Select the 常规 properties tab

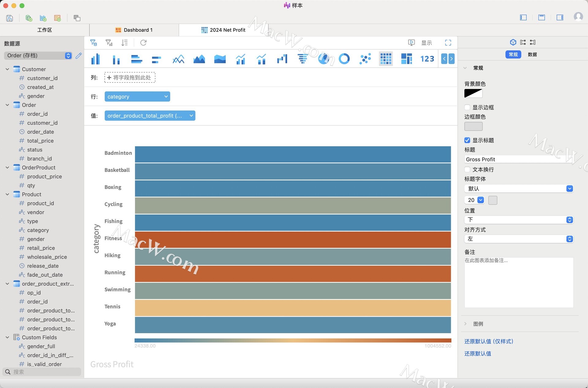coord(513,54)
